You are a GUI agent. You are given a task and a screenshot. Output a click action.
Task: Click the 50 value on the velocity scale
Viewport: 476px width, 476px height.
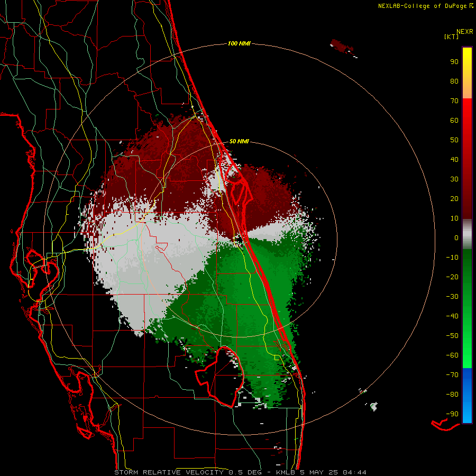tap(454, 140)
